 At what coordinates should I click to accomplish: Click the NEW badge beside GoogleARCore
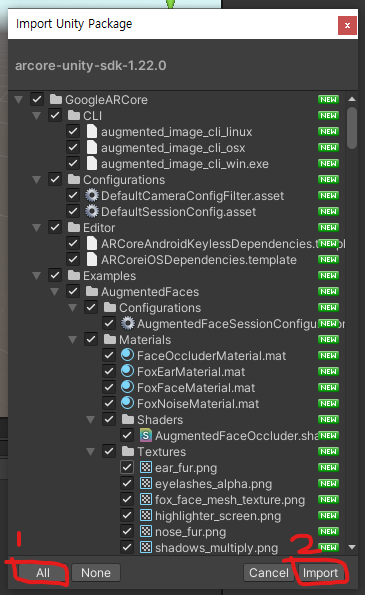click(x=328, y=99)
